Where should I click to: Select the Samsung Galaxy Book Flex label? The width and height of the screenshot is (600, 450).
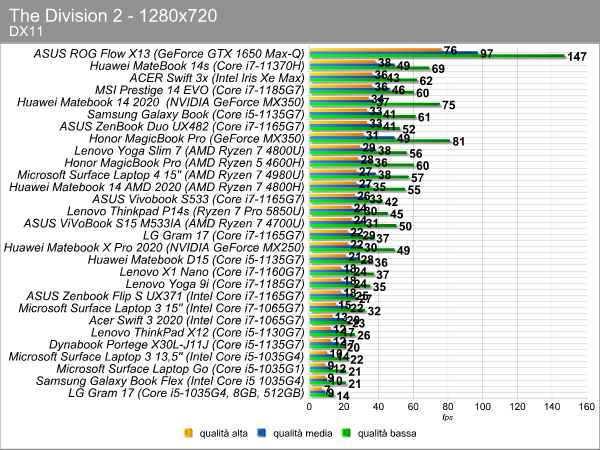pyautogui.click(x=170, y=381)
